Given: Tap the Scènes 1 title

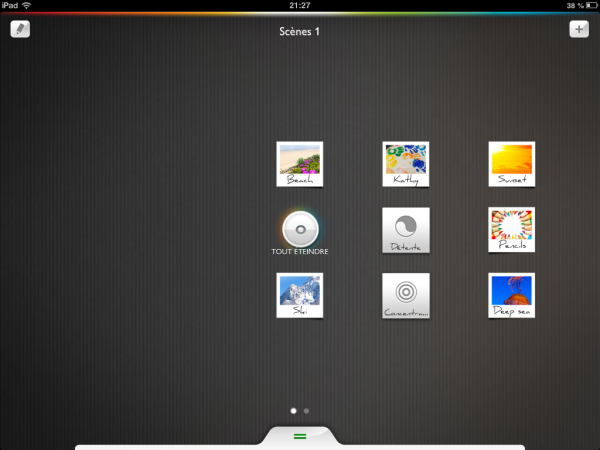Looking at the screenshot, I should [300, 32].
